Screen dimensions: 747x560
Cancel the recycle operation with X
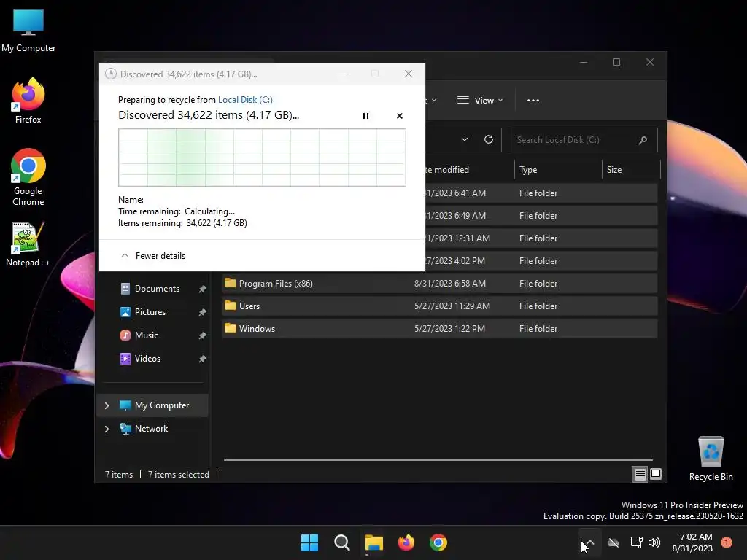[x=400, y=116]
